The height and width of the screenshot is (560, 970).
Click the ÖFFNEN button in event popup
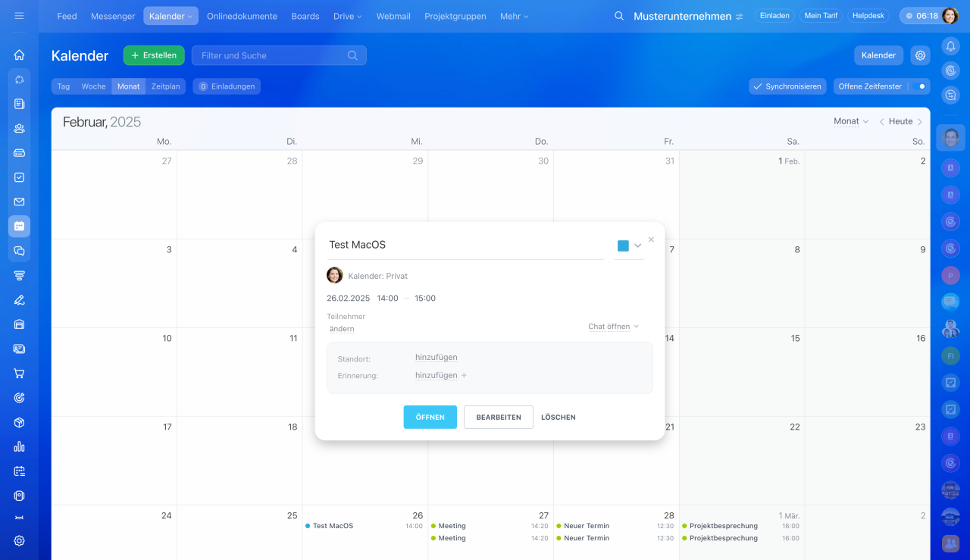[430, 417]
